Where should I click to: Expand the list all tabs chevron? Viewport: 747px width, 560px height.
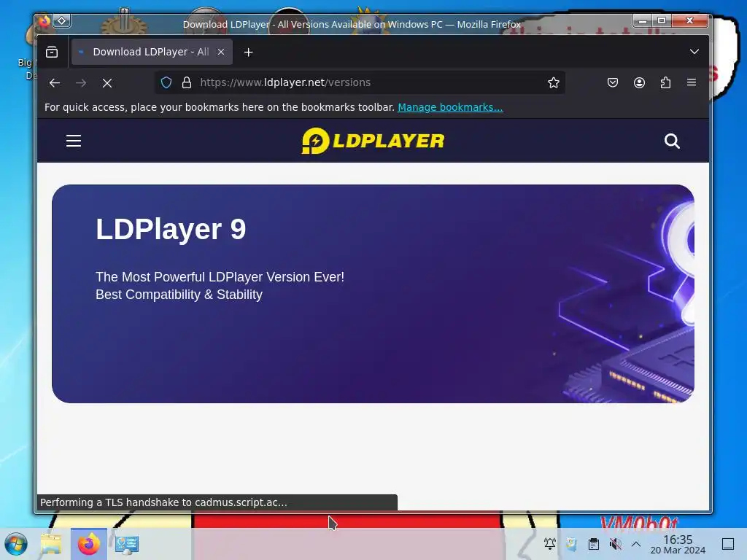pos(694,52)
